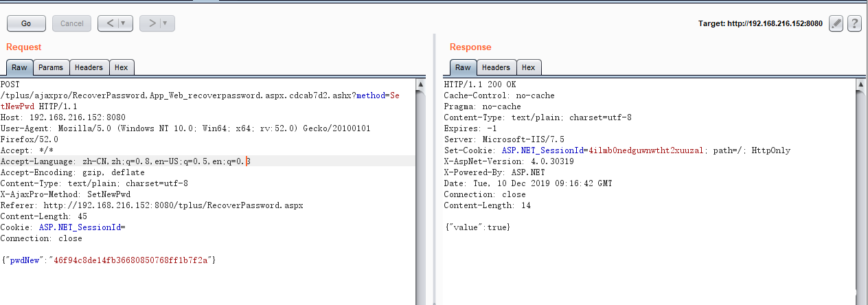This screenshot has height=305, width=868.
Task: Click the Go button to send request
Action: pyautogui.click(x=26, y=23)
